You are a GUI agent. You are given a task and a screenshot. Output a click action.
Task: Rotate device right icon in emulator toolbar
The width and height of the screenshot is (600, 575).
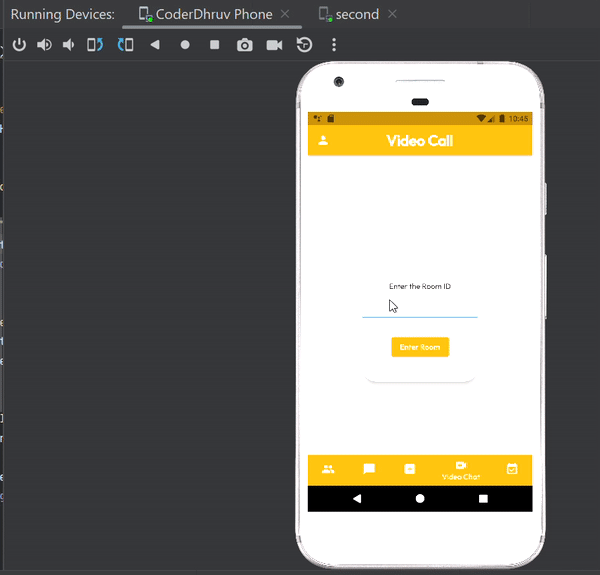pyautogui.click(x=126, y=45)
